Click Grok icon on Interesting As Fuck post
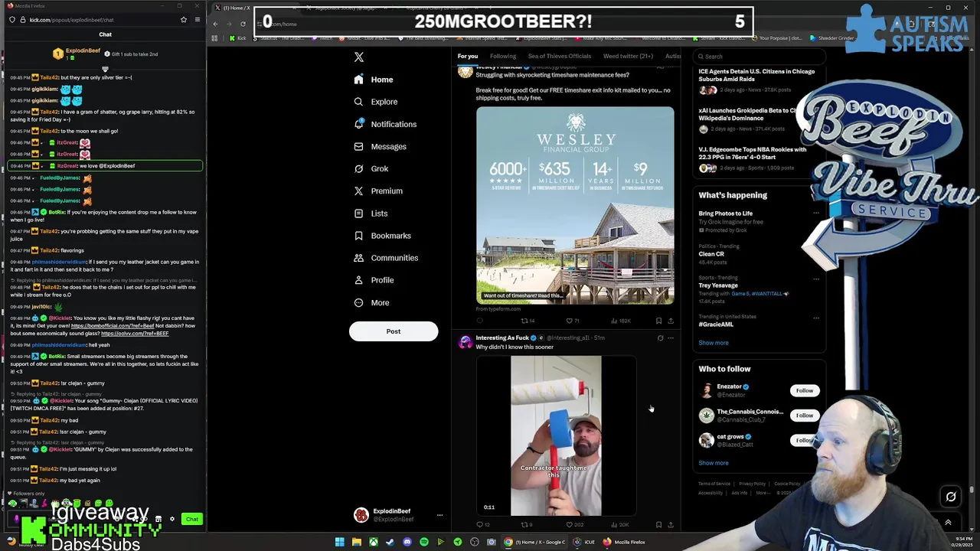 coord(660,337)
